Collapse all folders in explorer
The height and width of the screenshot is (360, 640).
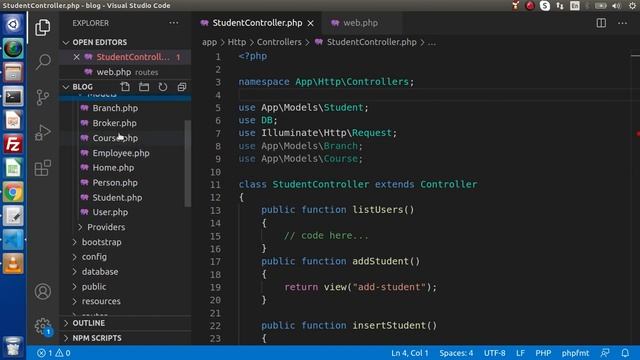coord(182,87)
